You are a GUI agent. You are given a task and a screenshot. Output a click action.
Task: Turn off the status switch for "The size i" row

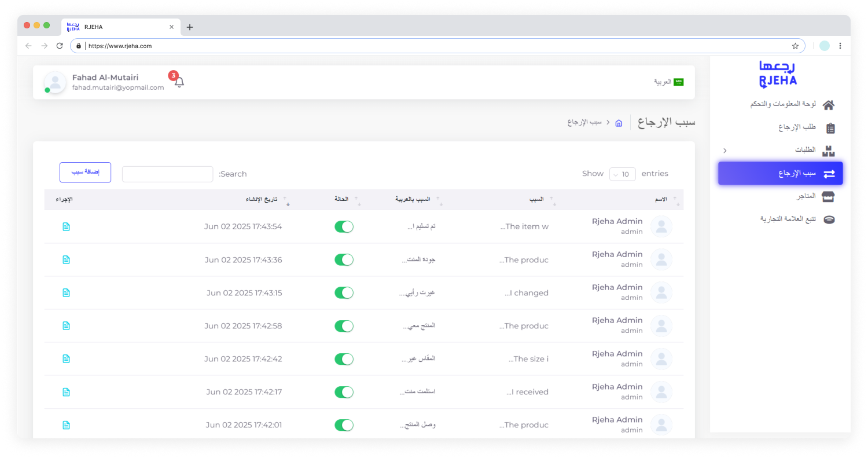pyautogui.click(x=344, y=359)
